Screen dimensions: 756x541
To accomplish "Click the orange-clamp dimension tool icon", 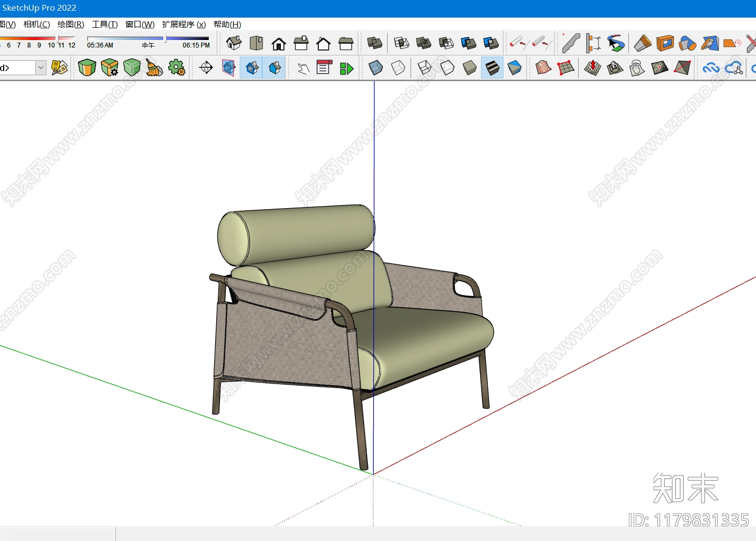I will (593, 43).
